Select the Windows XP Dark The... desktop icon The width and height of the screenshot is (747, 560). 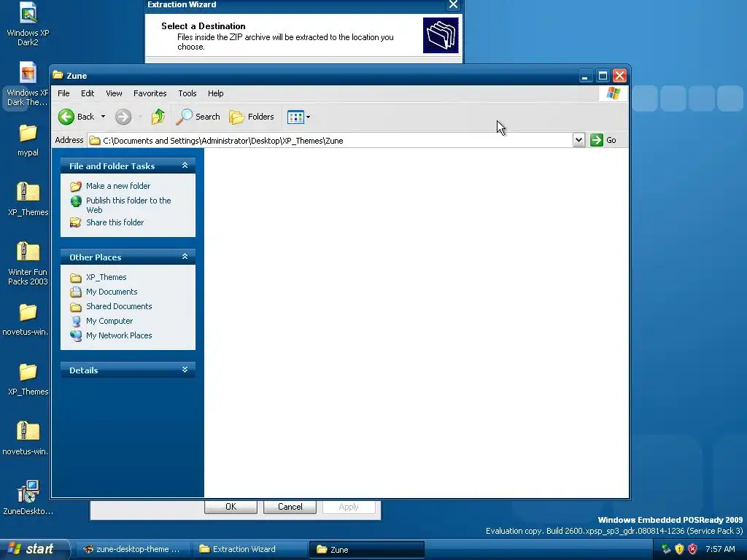[28, 84]
